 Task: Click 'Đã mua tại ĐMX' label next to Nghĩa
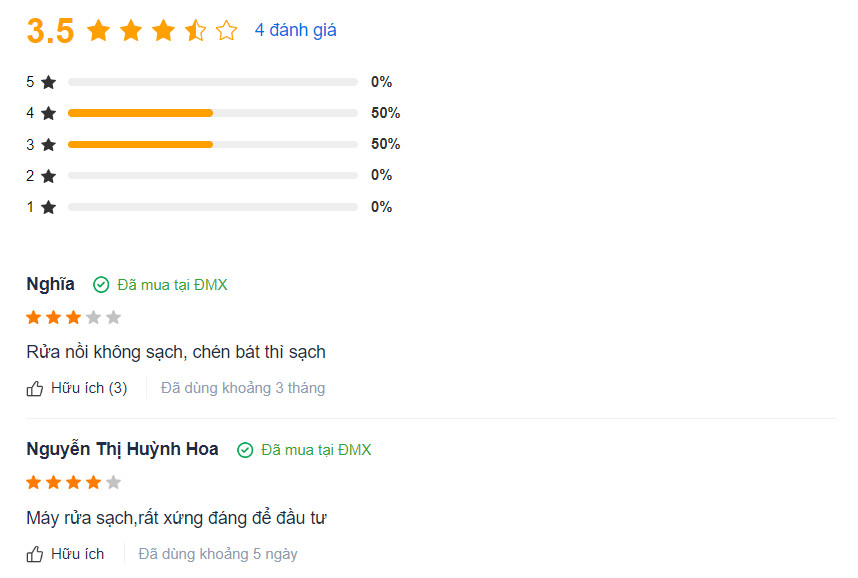click(172, 285)
